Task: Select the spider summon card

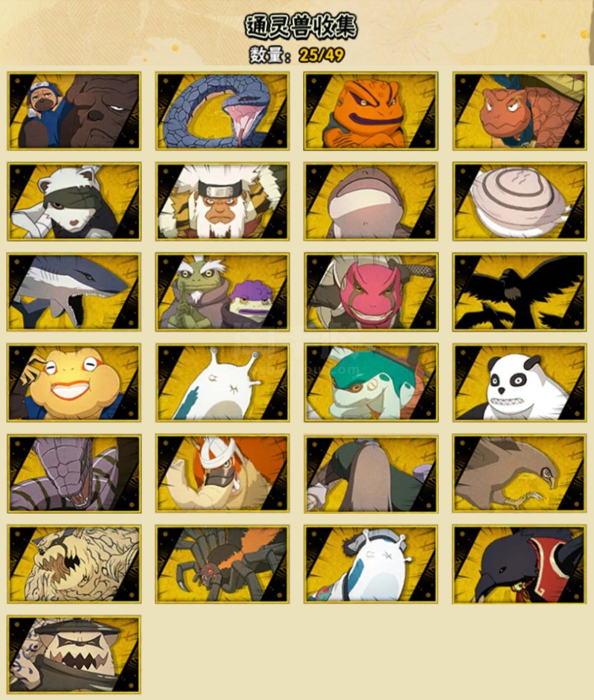Action: [x=222, y=564]
